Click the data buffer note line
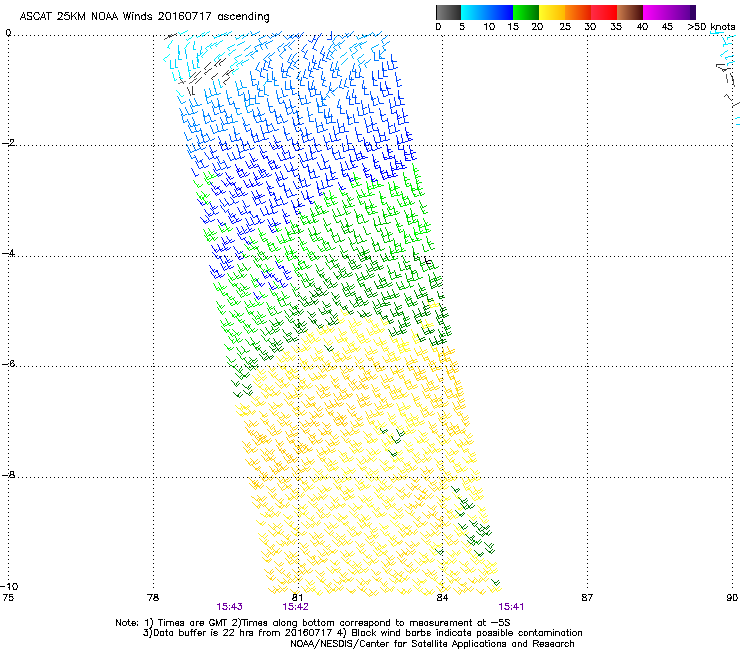740x650 pixels. click(x=362, y=633)
